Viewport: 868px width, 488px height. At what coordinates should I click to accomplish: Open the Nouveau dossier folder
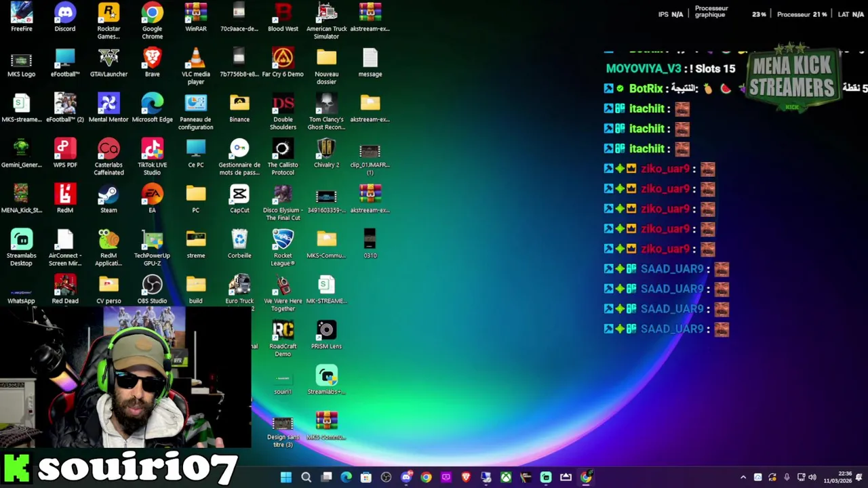(326, 66)
